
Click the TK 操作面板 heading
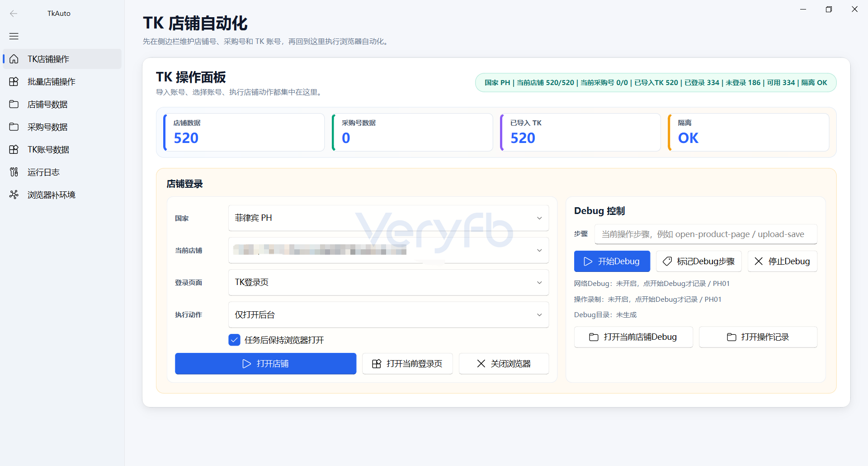[191, 77]
